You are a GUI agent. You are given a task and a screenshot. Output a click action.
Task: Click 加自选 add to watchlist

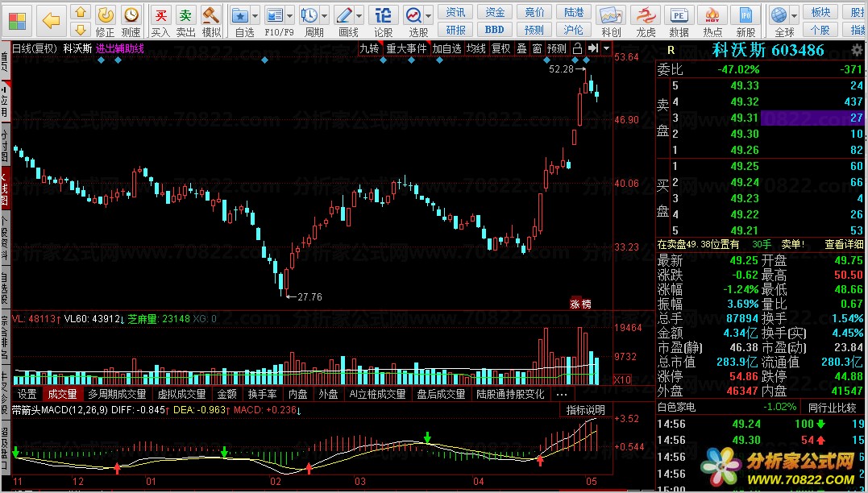[x=446, y=48]
